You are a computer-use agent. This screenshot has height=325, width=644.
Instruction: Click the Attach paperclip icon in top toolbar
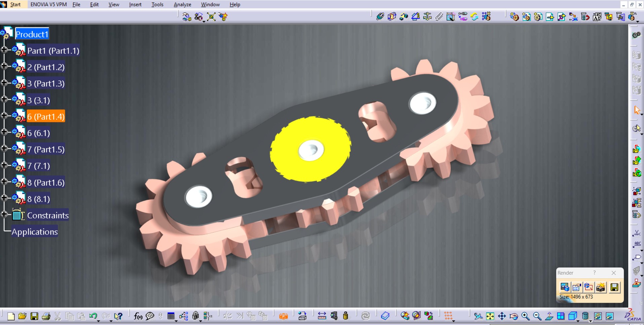439,16
